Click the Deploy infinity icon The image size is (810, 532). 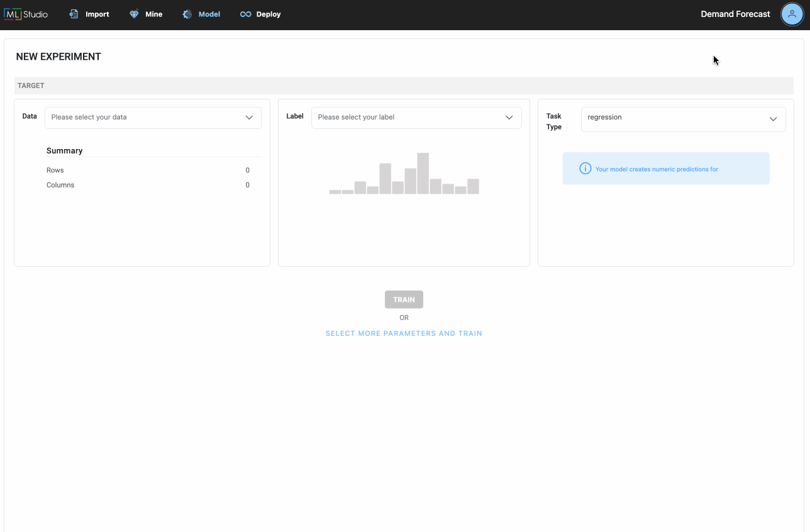click(x=246, y=14)
